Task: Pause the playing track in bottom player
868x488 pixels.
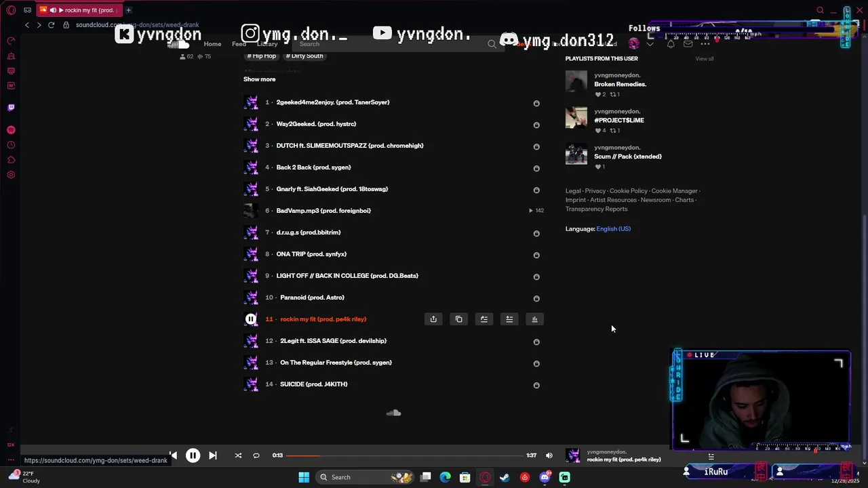Action: point(193,455)
